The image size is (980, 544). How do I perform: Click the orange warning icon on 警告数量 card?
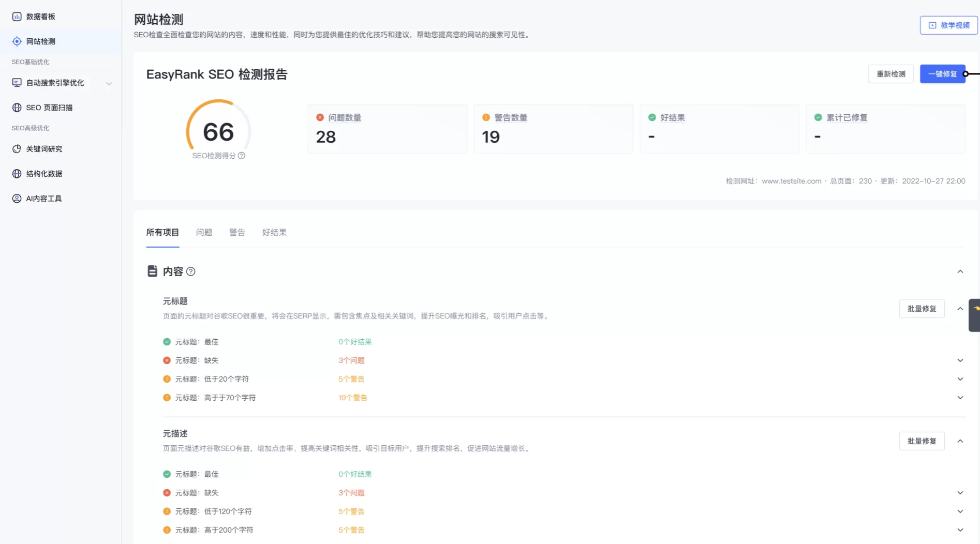[486, 117]
